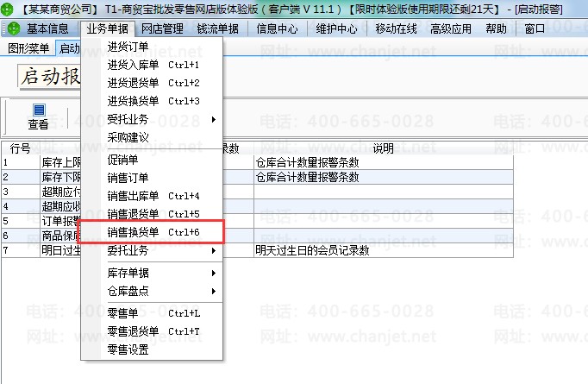Open the 帮助 menu
588x384 pixels.
point(496,28)
